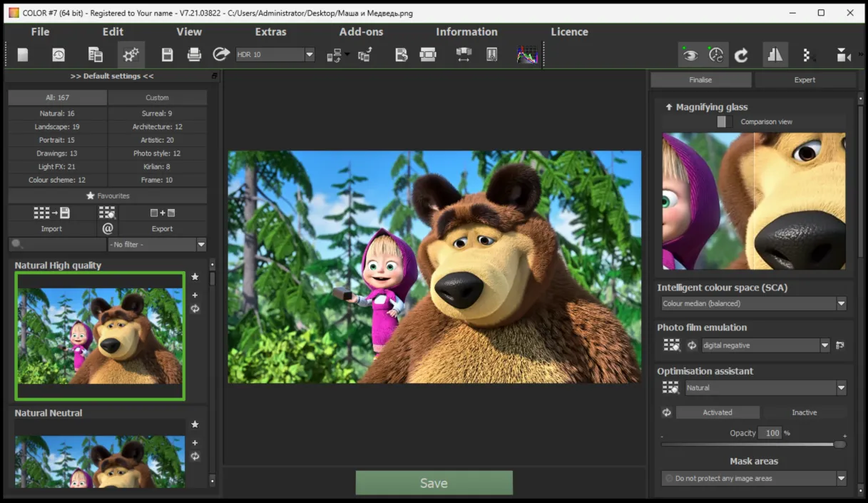This screenshot has width=868, height=503.
Task: Open the File menu
Action: (40, 31)
